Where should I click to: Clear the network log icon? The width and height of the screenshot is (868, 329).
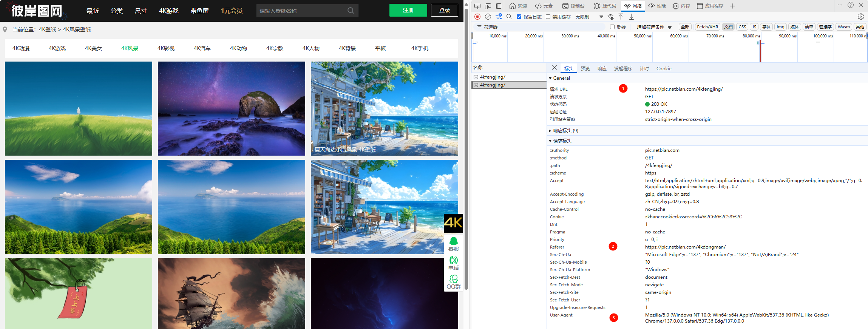click(488, 17)
